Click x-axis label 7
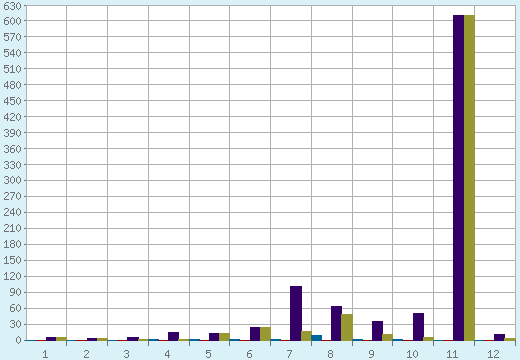Image resolution: width=520 pixels, height=360 pixels. click(289, 354)
